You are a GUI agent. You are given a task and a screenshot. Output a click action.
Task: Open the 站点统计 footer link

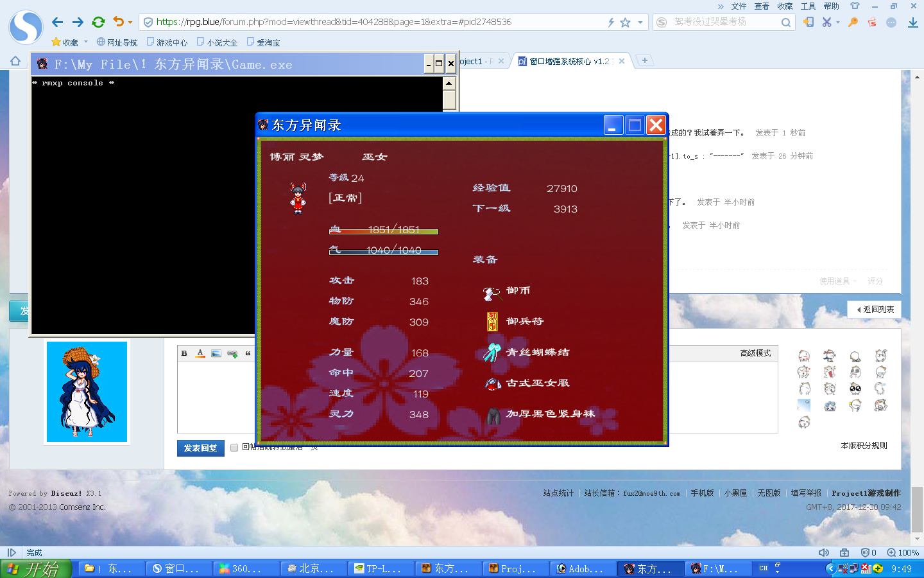(558, 493)
